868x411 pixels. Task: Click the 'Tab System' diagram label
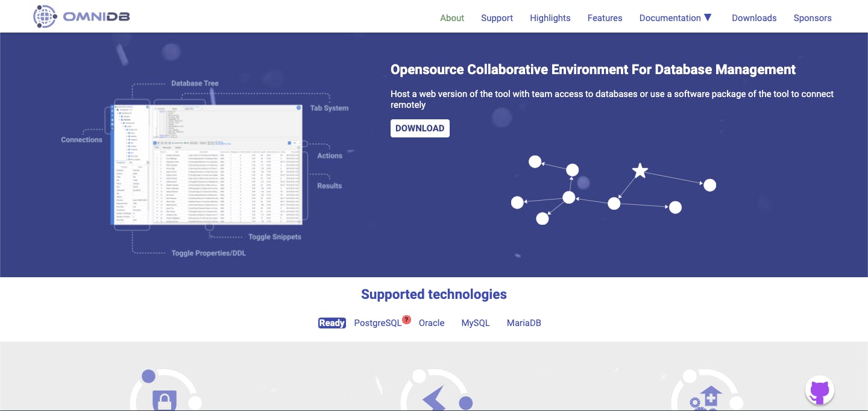click(329, 108)
